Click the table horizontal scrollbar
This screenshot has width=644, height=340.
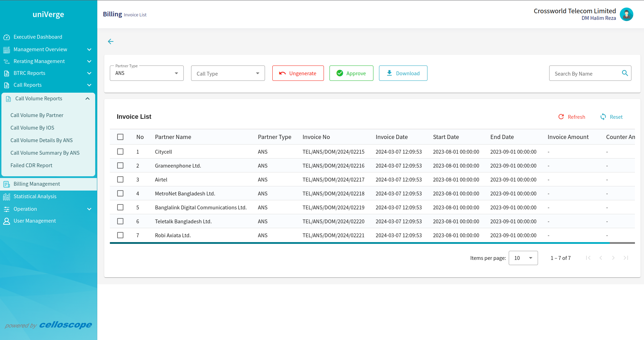360,243
